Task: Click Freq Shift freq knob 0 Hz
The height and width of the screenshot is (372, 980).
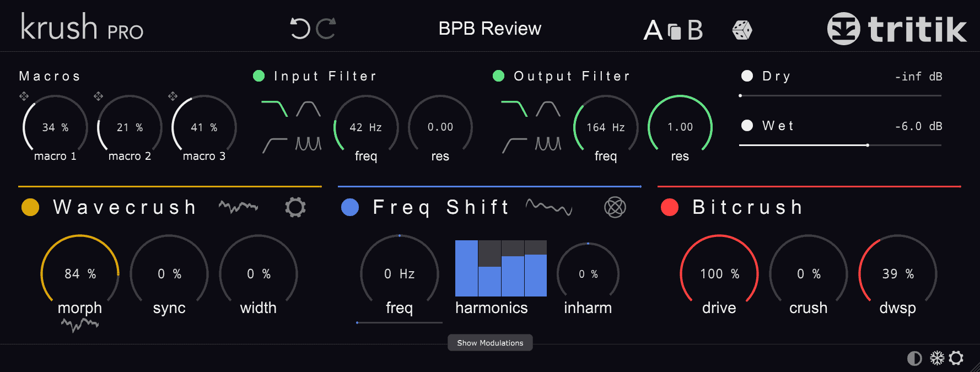Action: (400, 273)
